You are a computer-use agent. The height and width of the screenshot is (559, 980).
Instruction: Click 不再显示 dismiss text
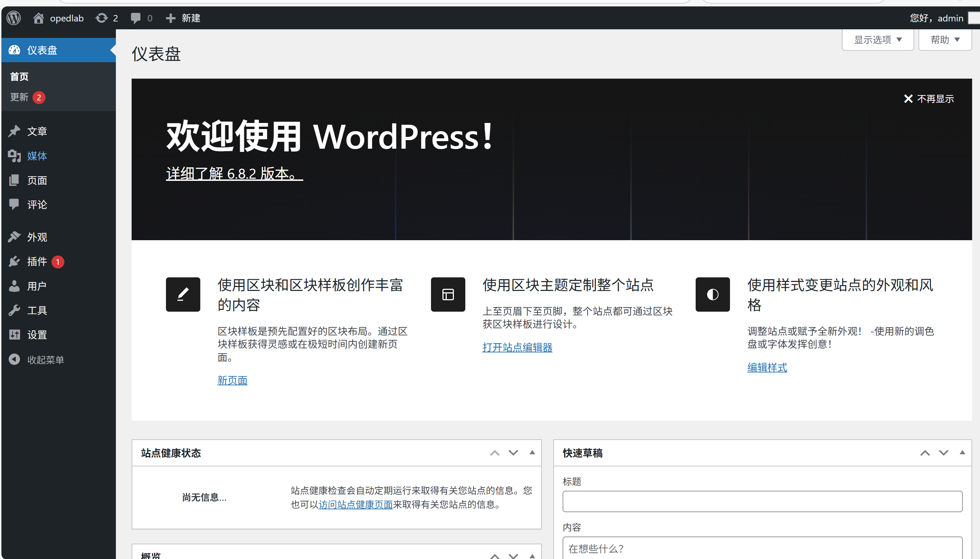tap(935, 99)
